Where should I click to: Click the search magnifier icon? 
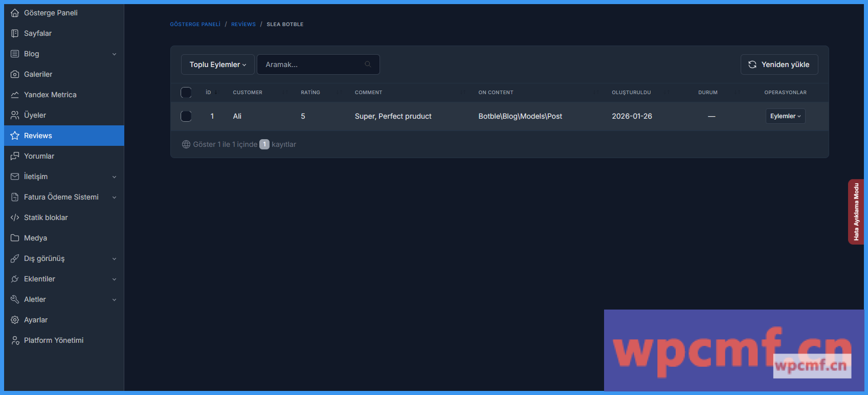(368, 64)
